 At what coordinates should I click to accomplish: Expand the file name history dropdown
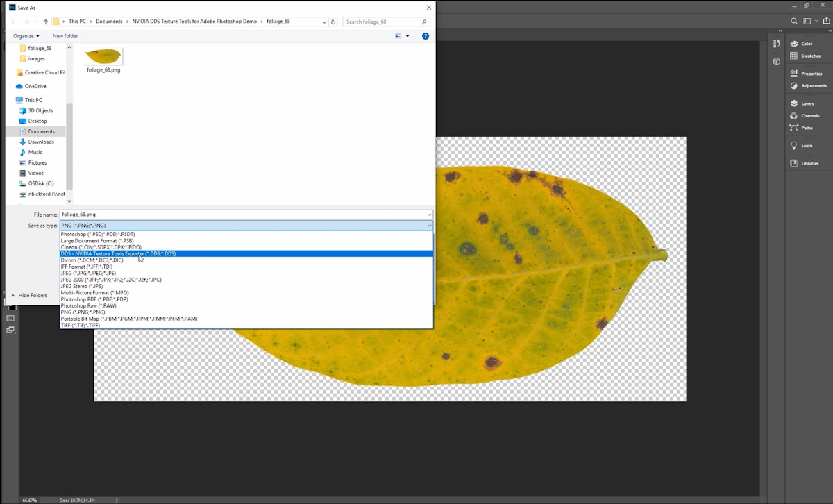tap(429, 215)
